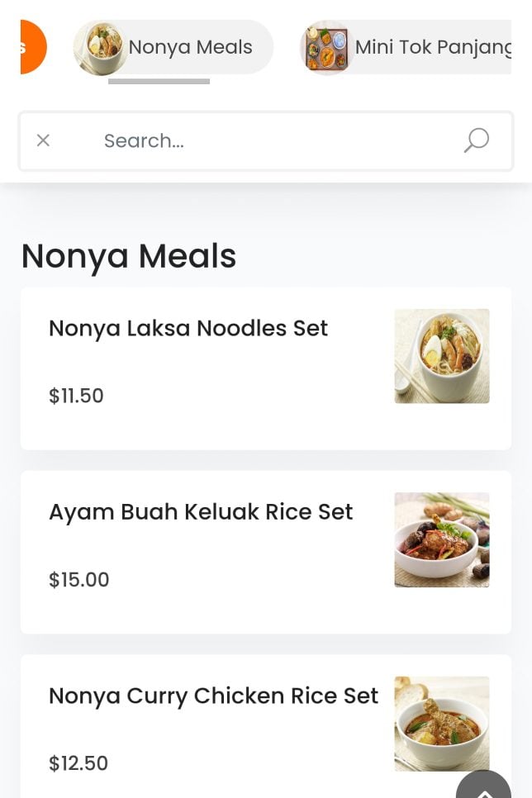The height and width of the screenshot is (798, 532).
Task: Open the Mini Tok Panjang category tab
Action: (x=433, y=47)
